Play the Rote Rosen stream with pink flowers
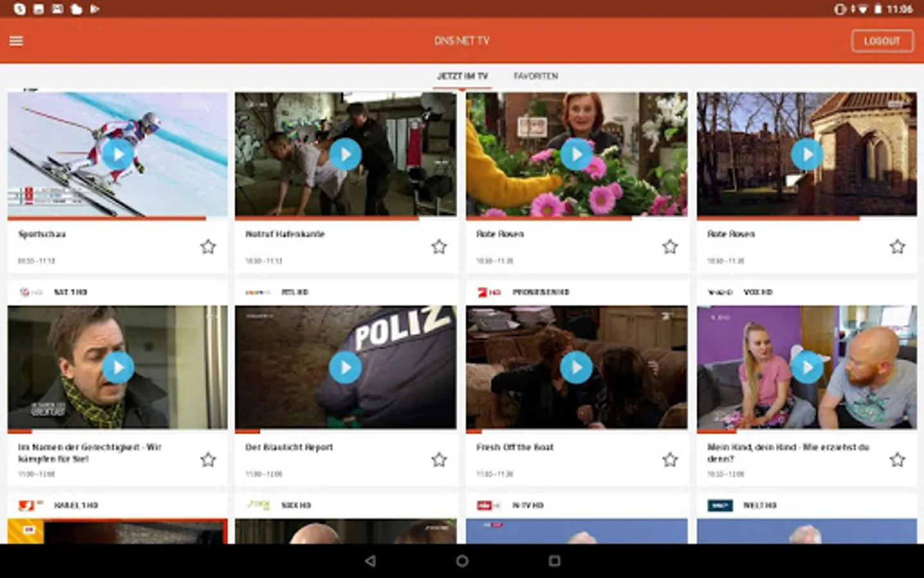The height and width of the screenshot is (578, 924). pos(576,155)
